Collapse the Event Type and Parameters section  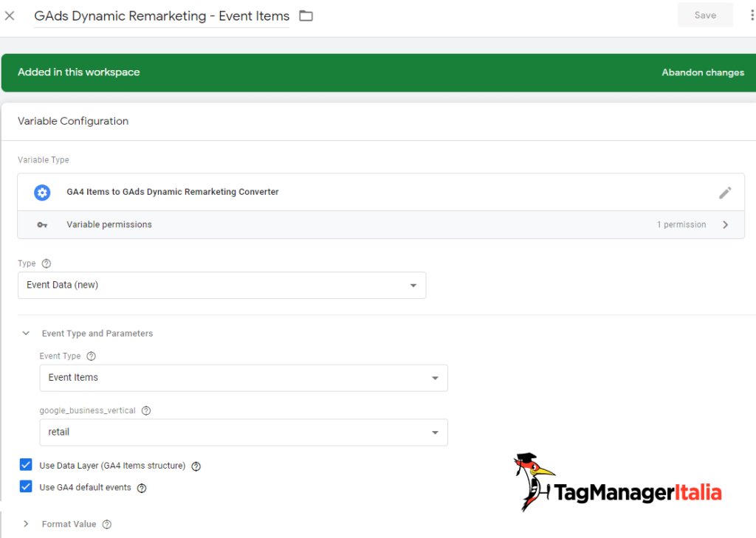26,333
